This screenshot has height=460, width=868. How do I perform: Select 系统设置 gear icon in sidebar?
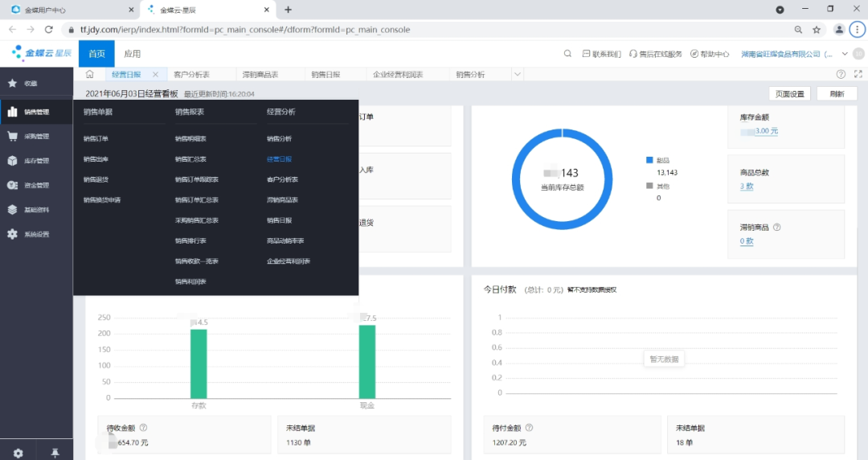click(x=13, y=234)
